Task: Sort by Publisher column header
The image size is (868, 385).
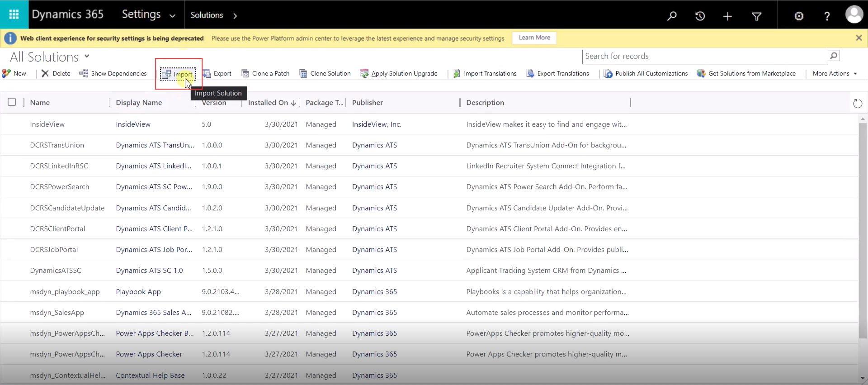Action: pos(368,103)
